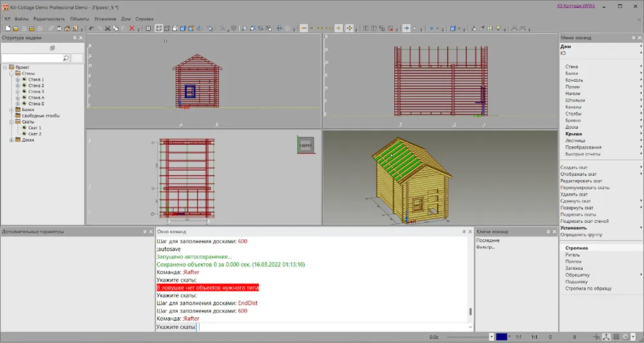Viewport: 644px width, 343px height.
Task: Select the four-viewport layout icon
Action: pos(148,28)
